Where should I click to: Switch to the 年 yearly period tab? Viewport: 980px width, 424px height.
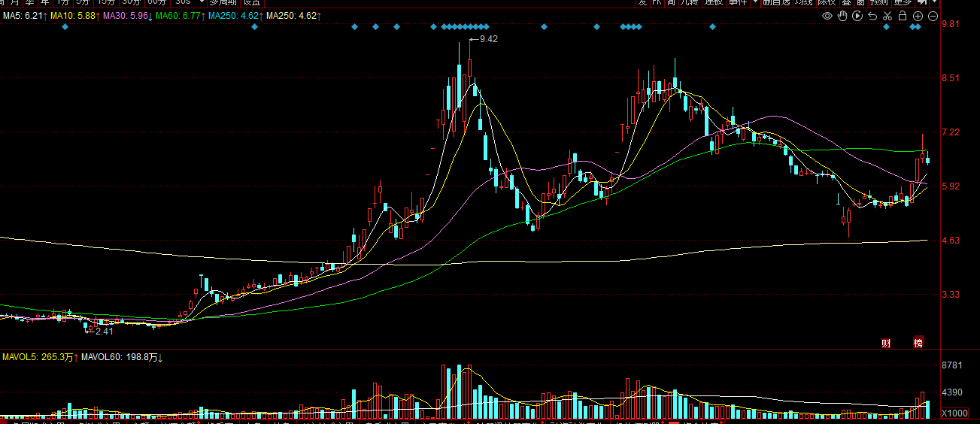pyautogui.click(x=44, y=3)
